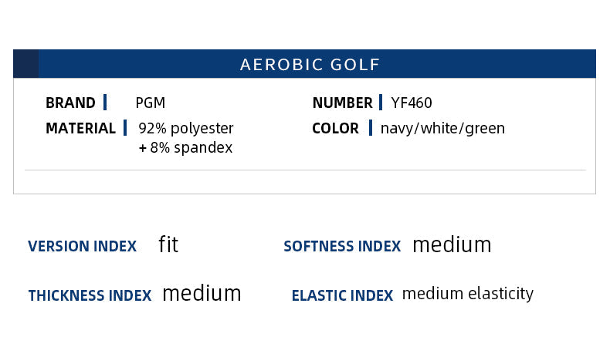Click the PGM brand value
The width and height of the screenshot is (610, 364).
[150, 103]
